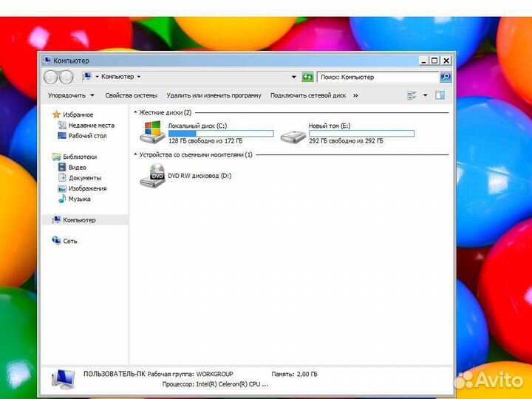Screen dimensions: 532x399
Task: Select Документы library in sidebar
Action: (85, 178)
